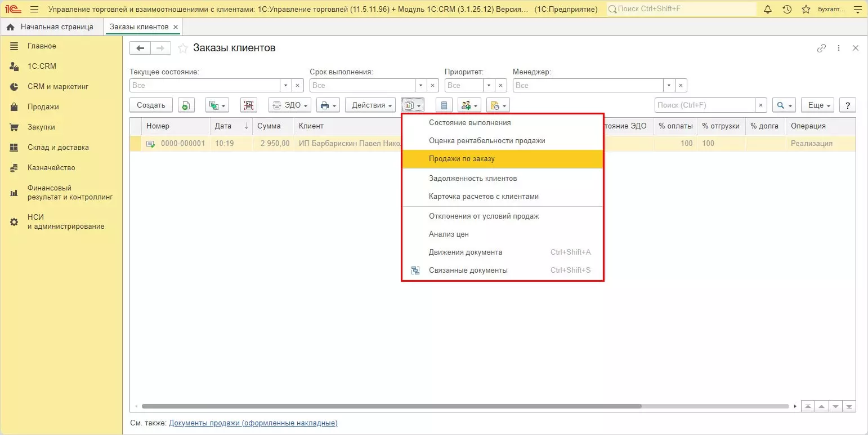Open the print dropdown button
The image size is (868, 435).
[328, 105]
